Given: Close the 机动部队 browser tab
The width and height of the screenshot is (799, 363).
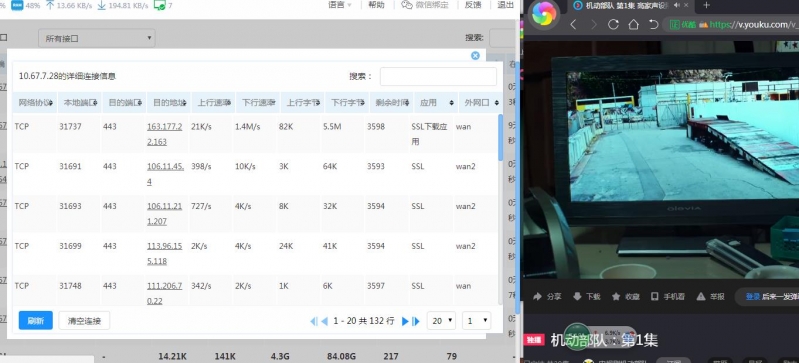Looking at the screenshot, I should click(687, 5).
